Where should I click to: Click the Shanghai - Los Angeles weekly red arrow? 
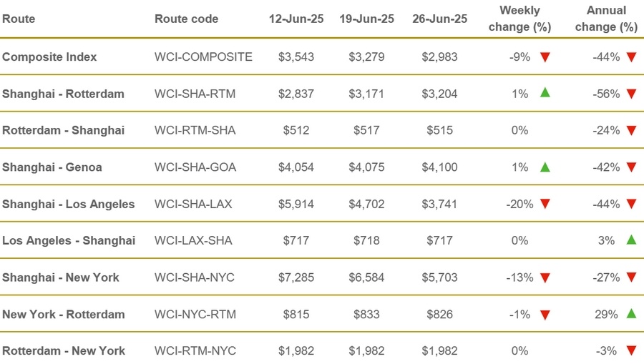(x=545, y=205)
